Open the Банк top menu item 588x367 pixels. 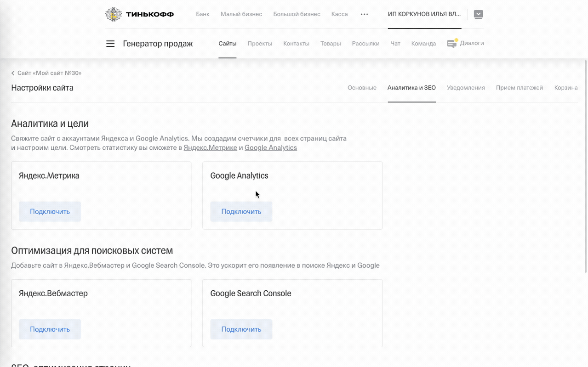point(203,14)
